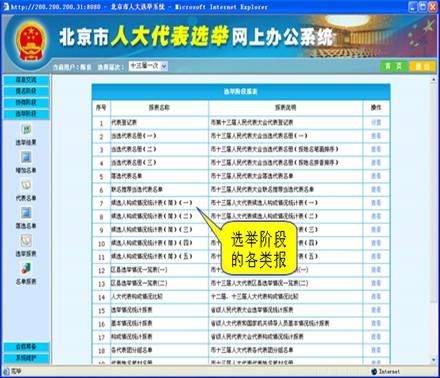This screenshot has width=440, height=378.
Task: Click report name 区县选举情况一览表(二) in row 13
Action: (x=139, y=283)
